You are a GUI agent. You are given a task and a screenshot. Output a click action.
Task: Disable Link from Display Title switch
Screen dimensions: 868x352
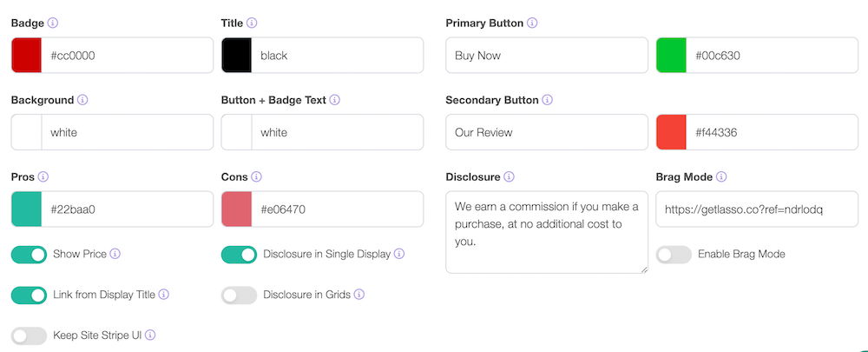[29, 295]
